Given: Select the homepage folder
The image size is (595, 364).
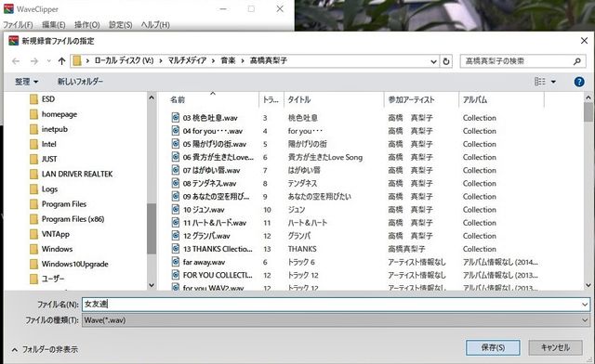Looking at the screenshot, I should 54,114.
